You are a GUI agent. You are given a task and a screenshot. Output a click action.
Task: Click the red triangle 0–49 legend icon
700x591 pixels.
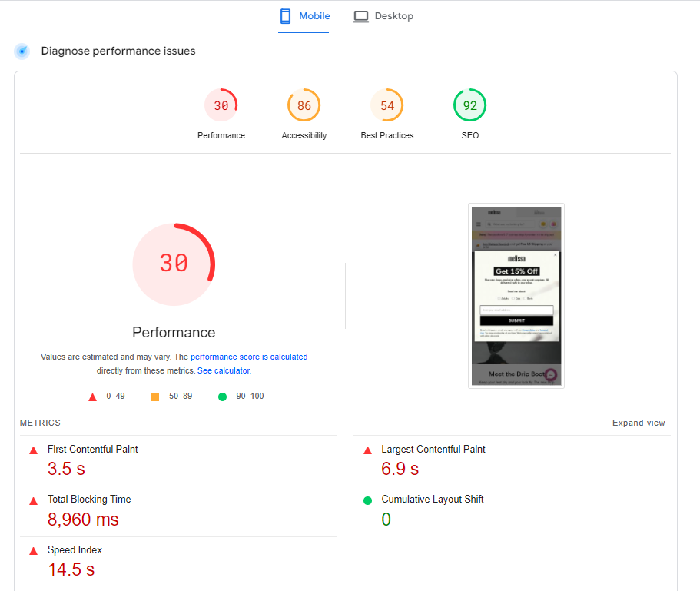92,397
